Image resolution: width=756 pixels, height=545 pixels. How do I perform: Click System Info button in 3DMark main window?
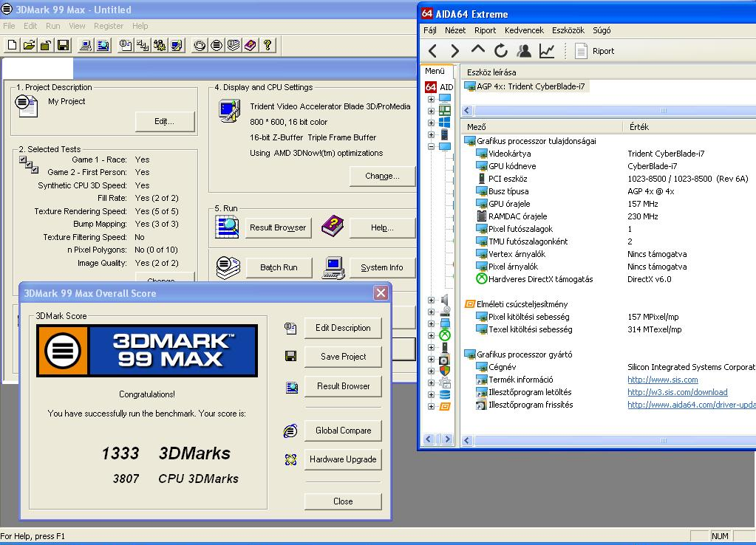382,267
